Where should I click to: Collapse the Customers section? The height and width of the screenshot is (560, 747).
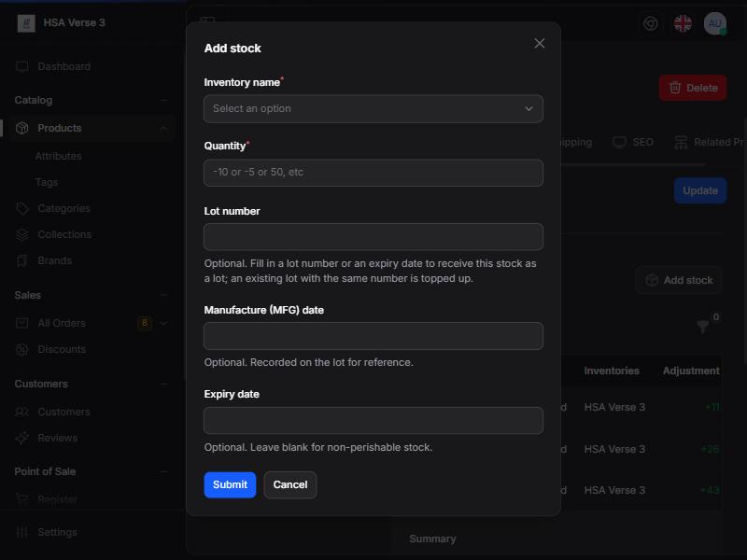click(164, 384)
